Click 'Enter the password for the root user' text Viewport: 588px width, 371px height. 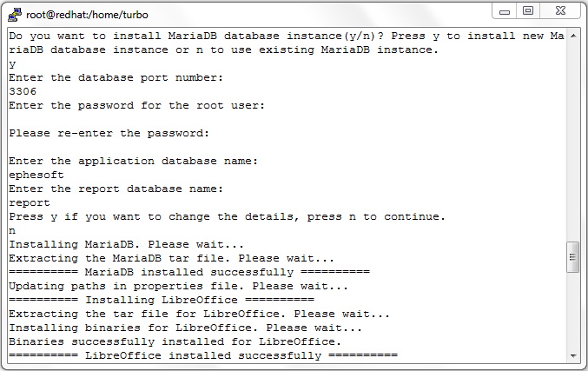[137, 106]
